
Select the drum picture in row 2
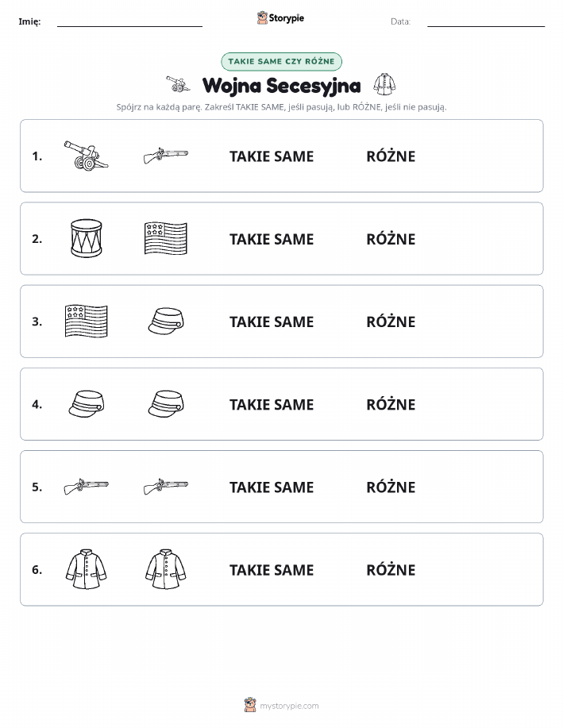[x=86, y=238]
